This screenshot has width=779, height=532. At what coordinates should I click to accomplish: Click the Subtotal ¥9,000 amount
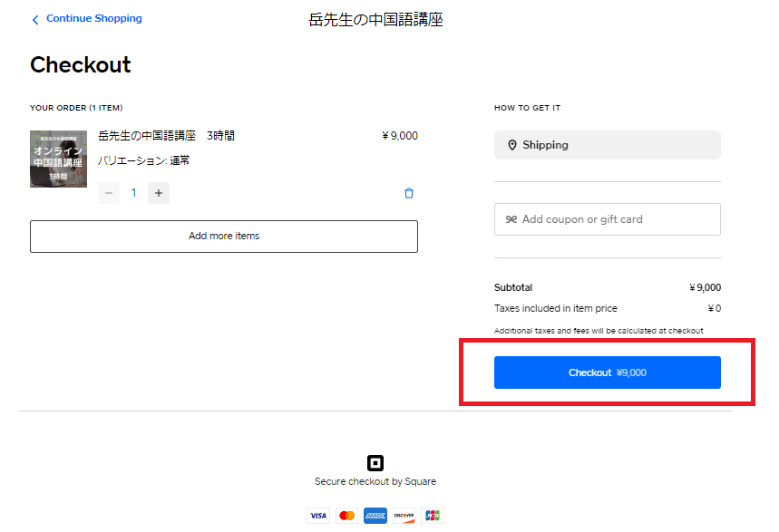tap(705, 287)
